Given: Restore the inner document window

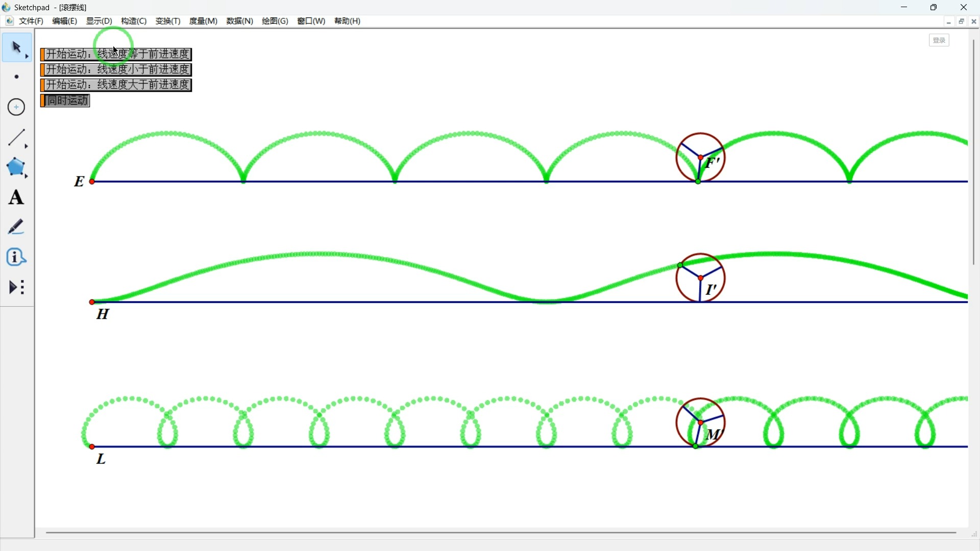Looking at the screenshot, I should coord(962,21).
